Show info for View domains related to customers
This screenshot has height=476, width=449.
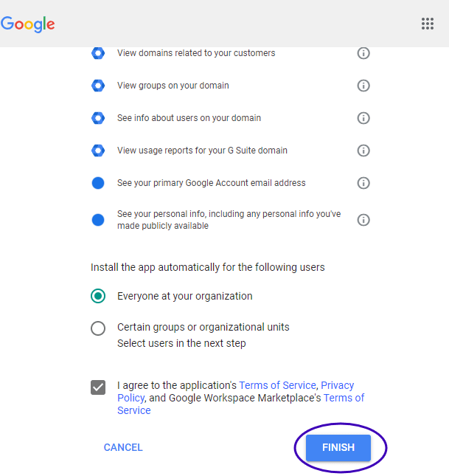[363, 53]
